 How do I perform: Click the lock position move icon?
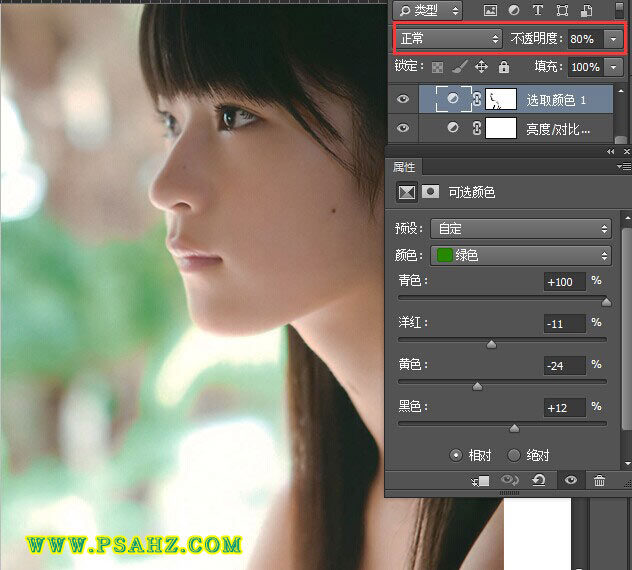[x=481, y=67]
